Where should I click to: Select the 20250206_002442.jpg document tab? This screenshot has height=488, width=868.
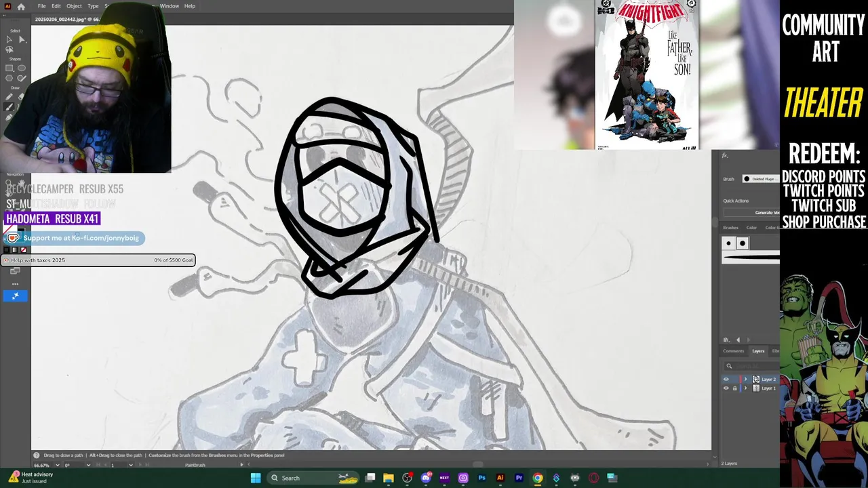pos(67,19)
